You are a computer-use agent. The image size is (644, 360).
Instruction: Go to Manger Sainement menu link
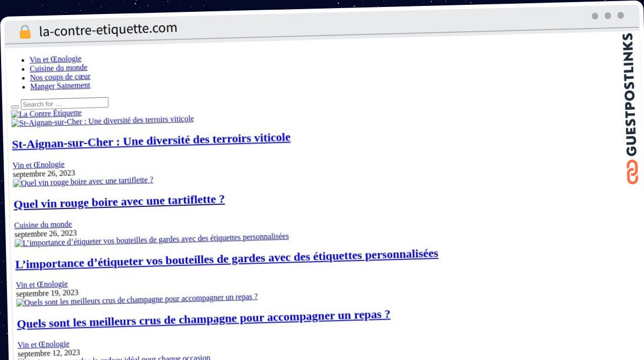[60, 86]
